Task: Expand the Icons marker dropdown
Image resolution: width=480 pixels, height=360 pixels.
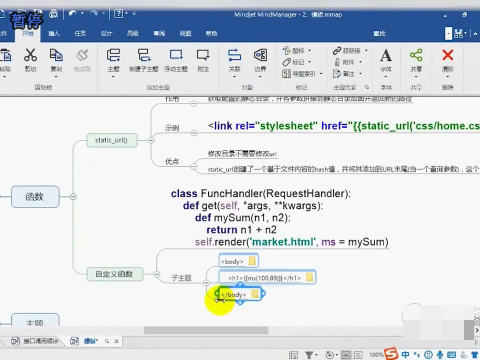Action: tap(309, 51)
